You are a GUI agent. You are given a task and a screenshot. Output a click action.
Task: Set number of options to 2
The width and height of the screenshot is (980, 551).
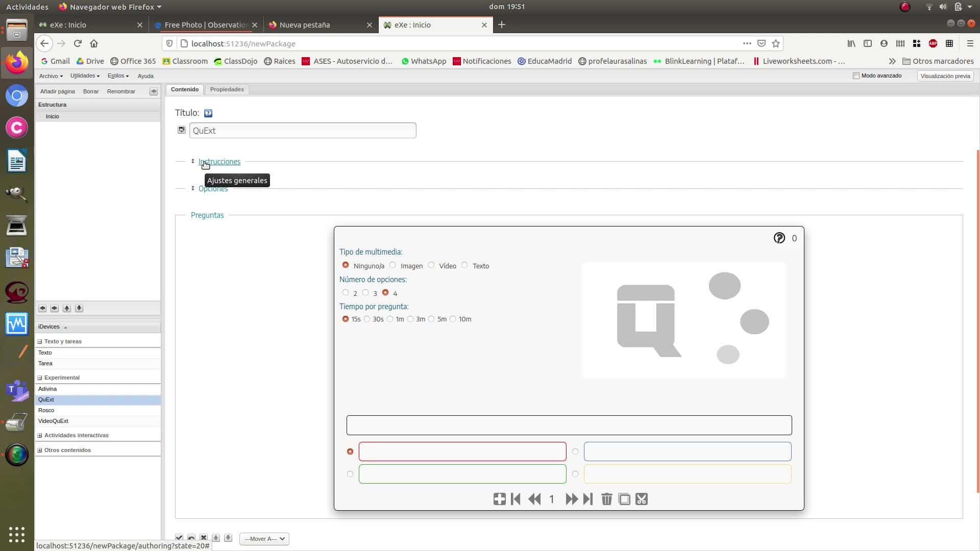click(346, 293)
